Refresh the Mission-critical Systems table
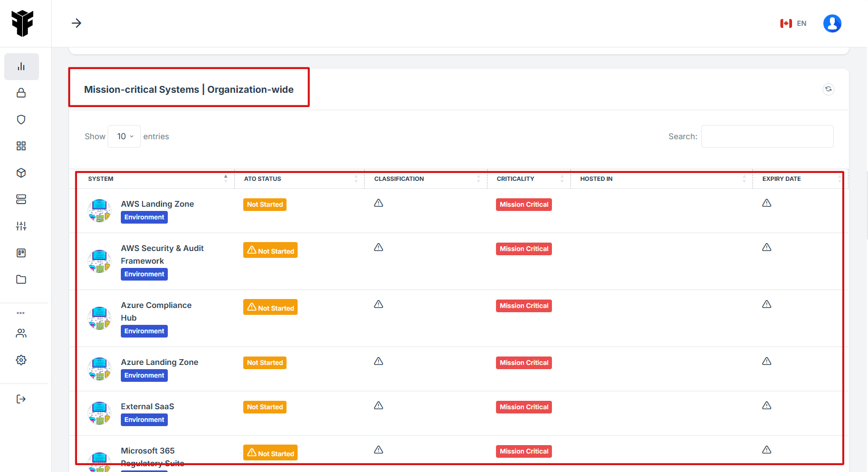Viewport: 868px width, 472px height. click(x=828, y=89)
